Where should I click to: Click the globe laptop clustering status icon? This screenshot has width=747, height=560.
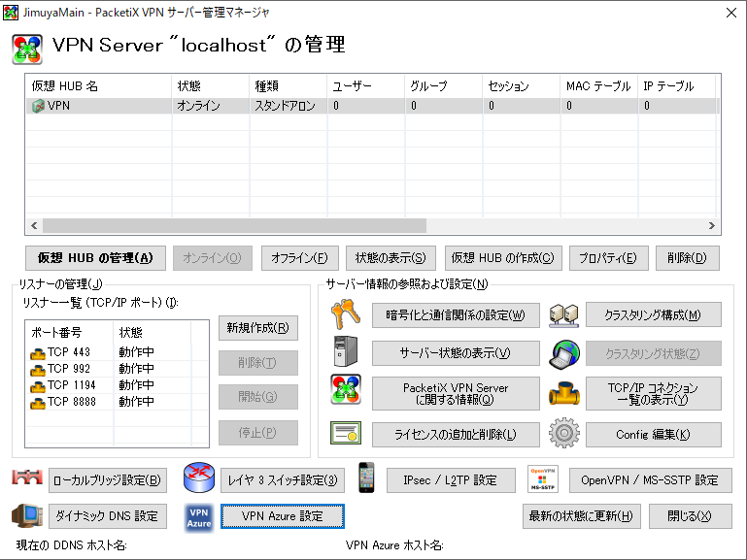pyautogui.click(x=563, y=354)
